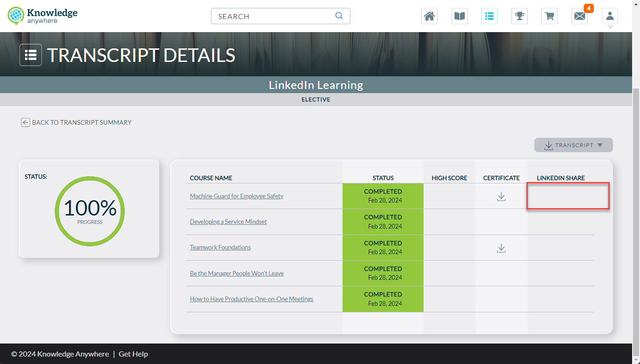This screenshot has height=364, width=640.
Task: Click the Get Help footer link
Action: [133, 354]
